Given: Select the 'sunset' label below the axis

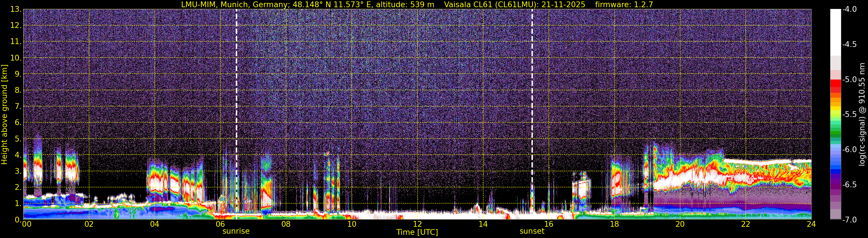Looking at the screenshot, I should pyautogui.click(x=532, y=231).
